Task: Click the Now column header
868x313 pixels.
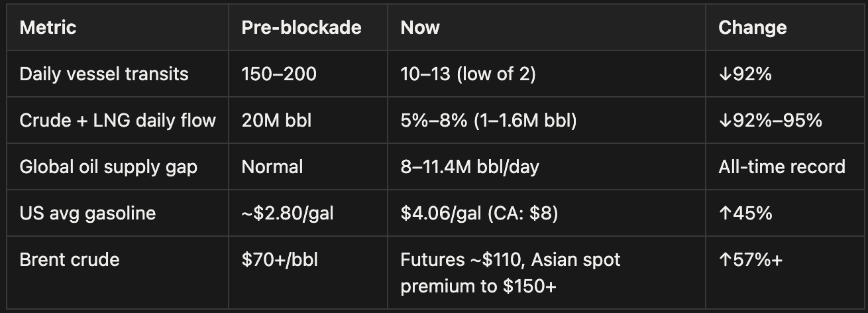Action: (420, 27)
